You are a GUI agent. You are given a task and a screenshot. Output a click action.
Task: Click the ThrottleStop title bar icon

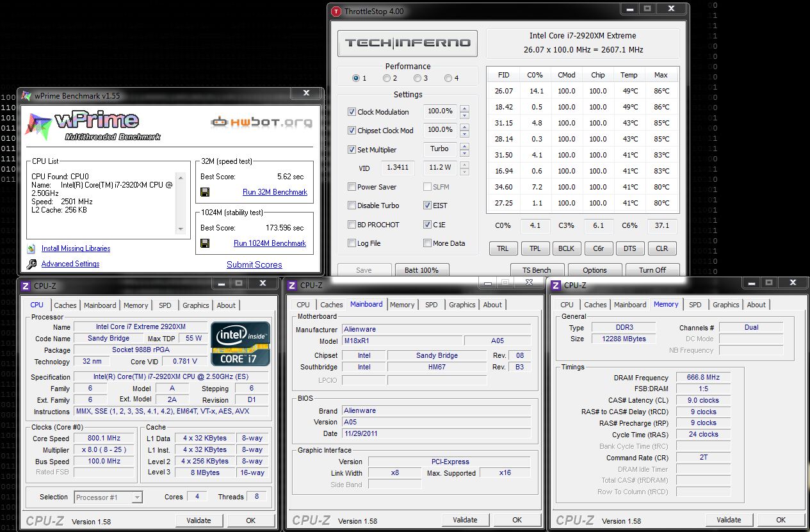tap(336, 11)
